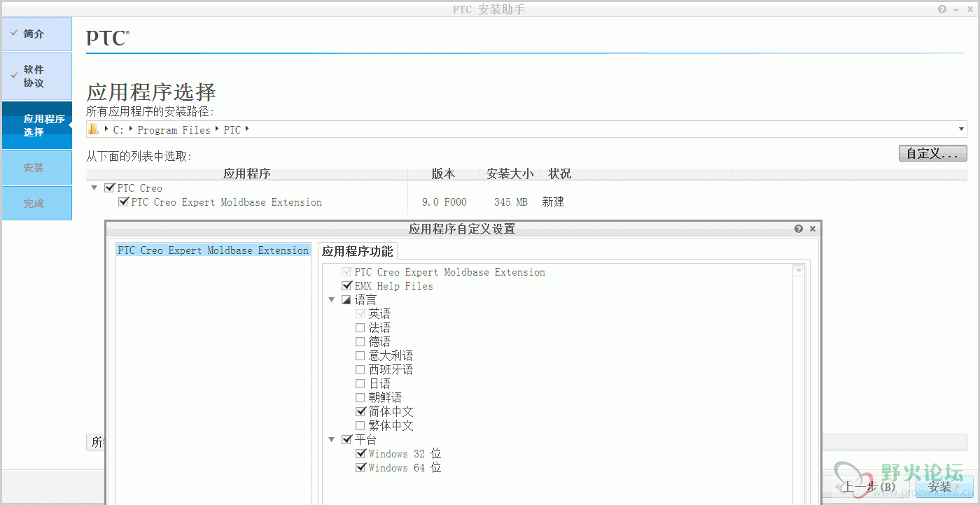Toggle the 平台 group checkbox

[346, 440]
